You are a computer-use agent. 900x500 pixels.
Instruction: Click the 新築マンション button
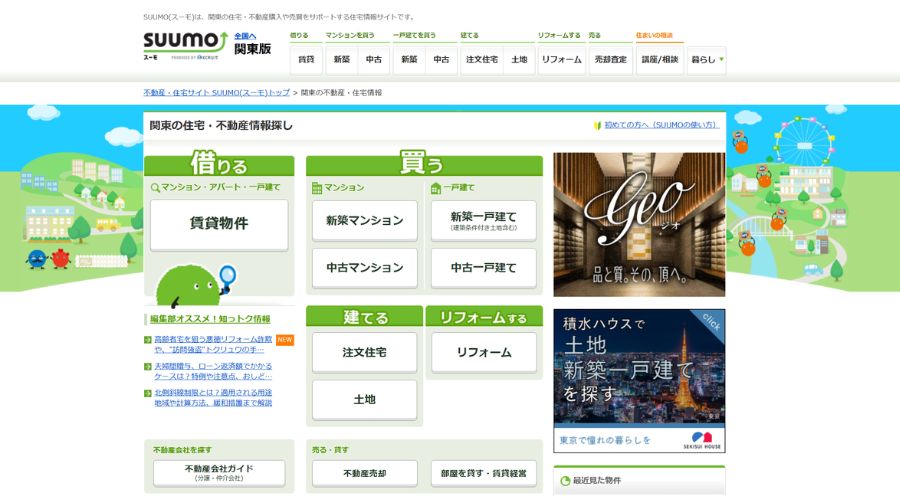point(364,220)
